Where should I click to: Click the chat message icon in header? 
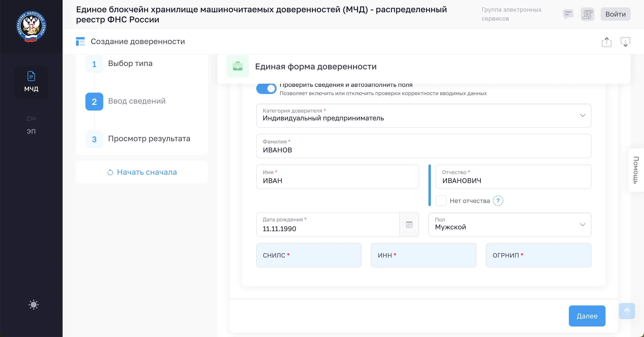[x=568, y=14]
